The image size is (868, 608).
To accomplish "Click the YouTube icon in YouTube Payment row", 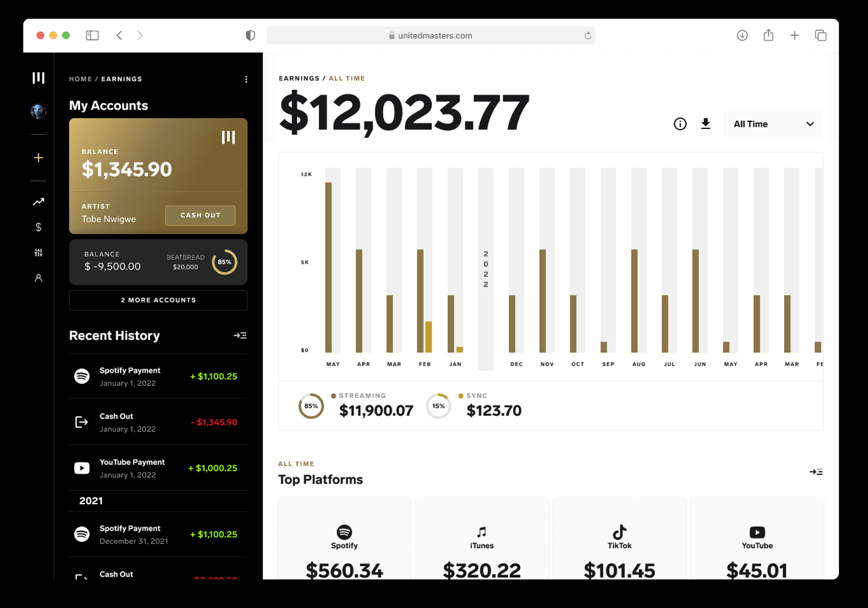I will (x=82, y=468).
